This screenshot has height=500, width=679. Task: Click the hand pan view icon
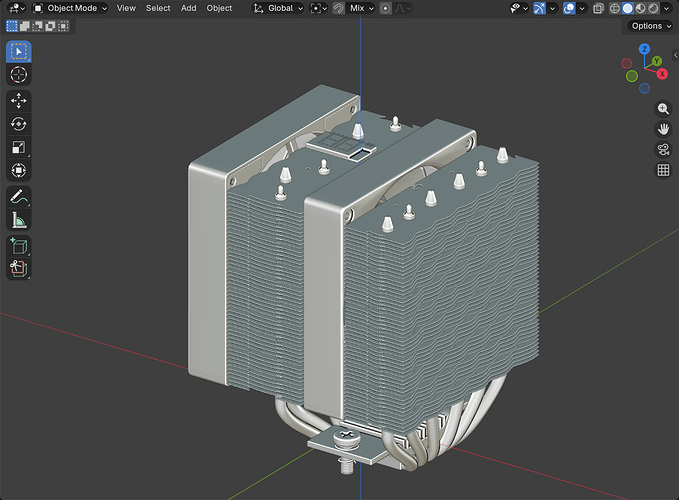pyautogui.click(x=663, y=129)
